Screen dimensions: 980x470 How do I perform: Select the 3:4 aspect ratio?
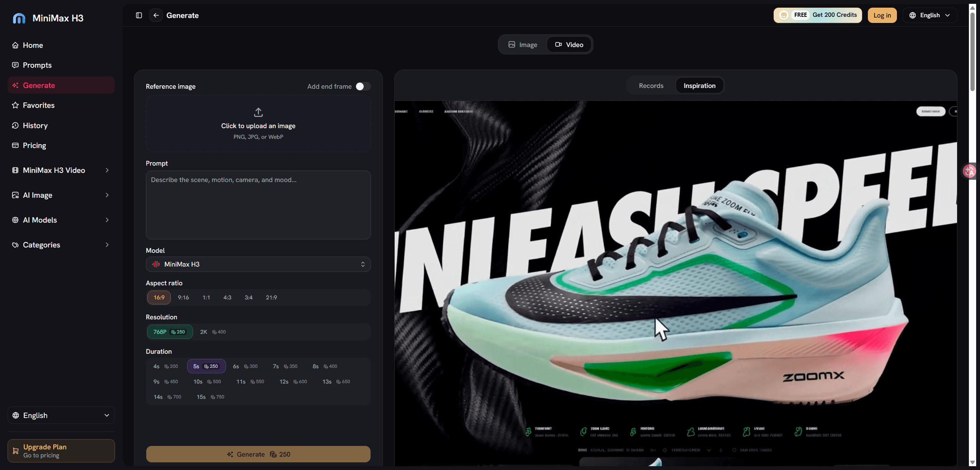point(249,298)
